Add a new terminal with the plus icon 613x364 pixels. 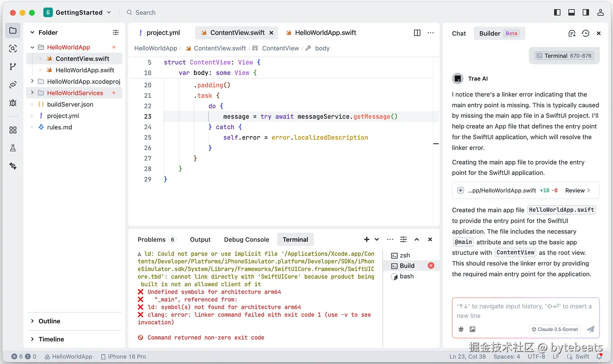point(366,239)
